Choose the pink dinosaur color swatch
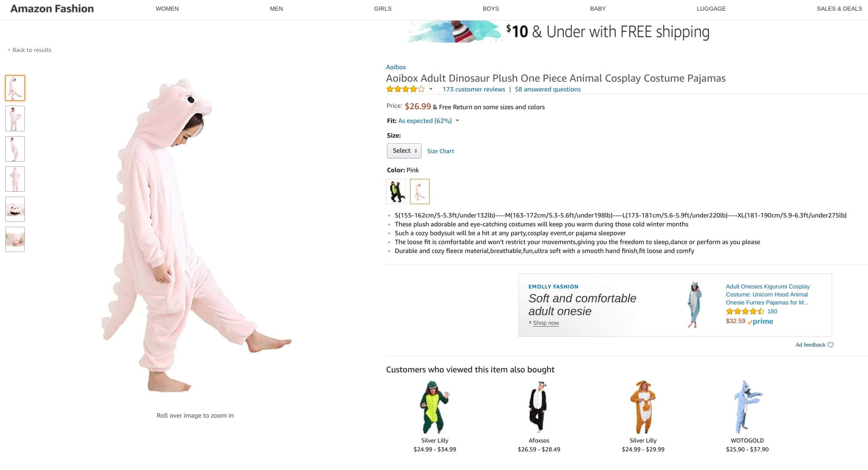 tap(420, 192)
